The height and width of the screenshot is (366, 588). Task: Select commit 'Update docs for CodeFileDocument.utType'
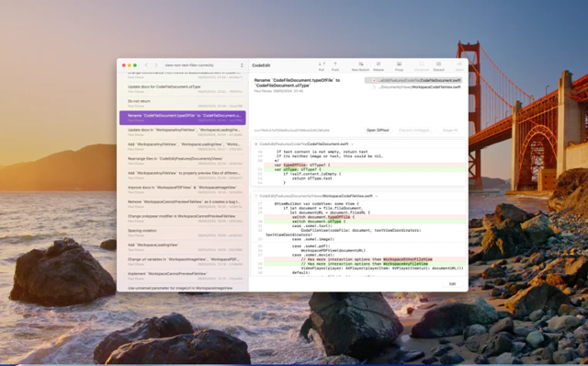tap(183, 89)
